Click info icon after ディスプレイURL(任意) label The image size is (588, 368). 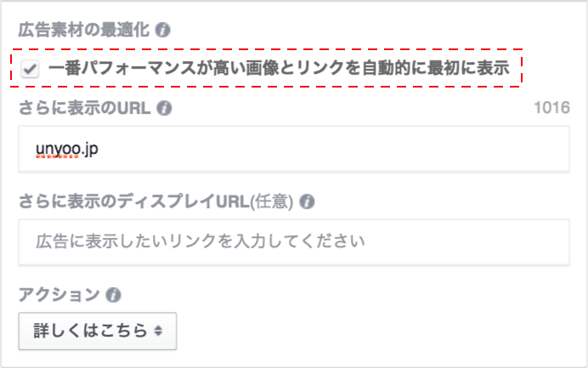307,201
